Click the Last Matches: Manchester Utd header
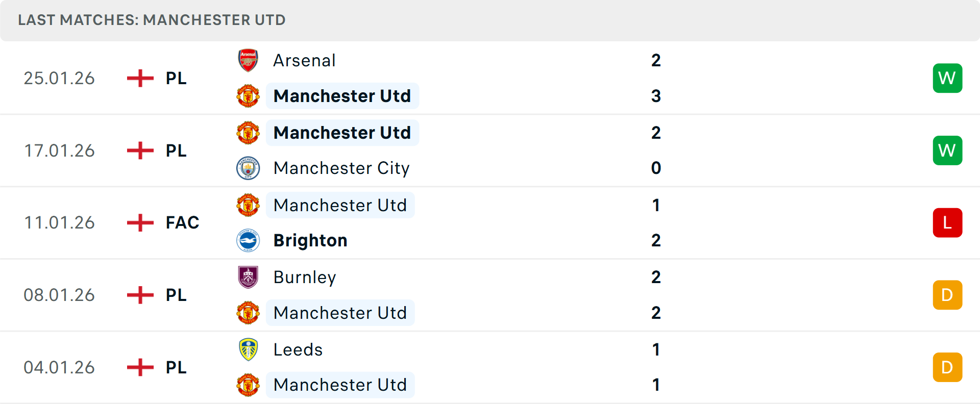The image size is (980, 404). 152,20
